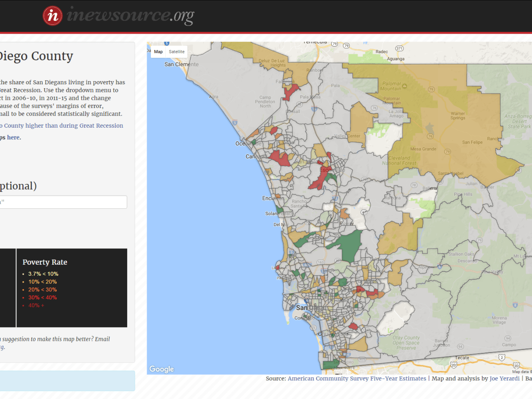
Task: Click the Morena Village map label
Action: point(499,320)
